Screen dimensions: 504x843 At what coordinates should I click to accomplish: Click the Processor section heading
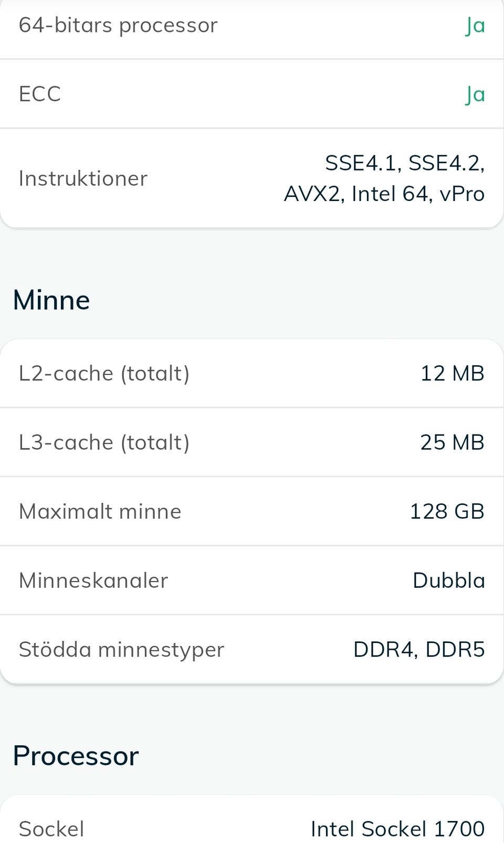(76, 756)
